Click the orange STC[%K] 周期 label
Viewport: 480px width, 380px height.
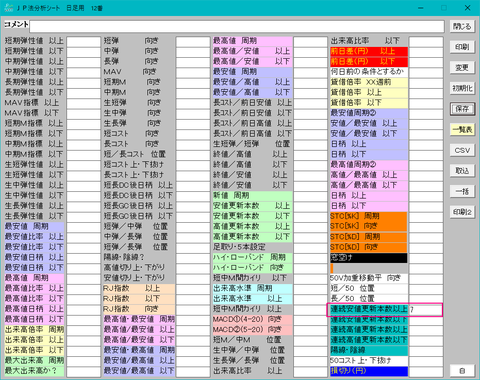pos(369,216)
